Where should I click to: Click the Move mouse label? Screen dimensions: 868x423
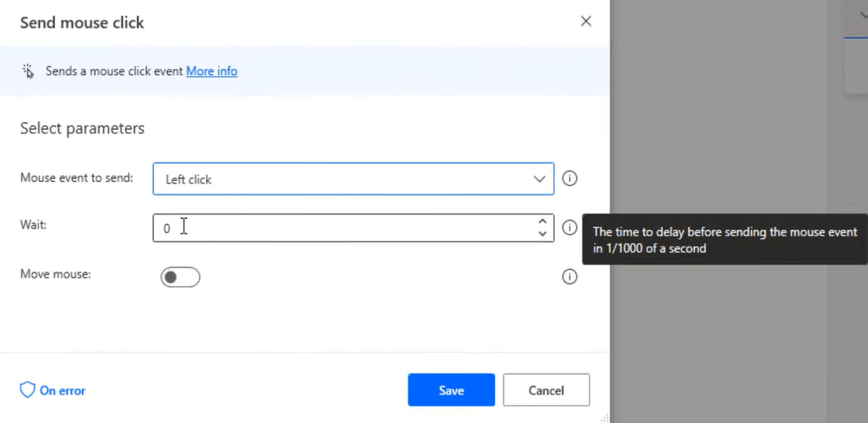pos(55,274)
